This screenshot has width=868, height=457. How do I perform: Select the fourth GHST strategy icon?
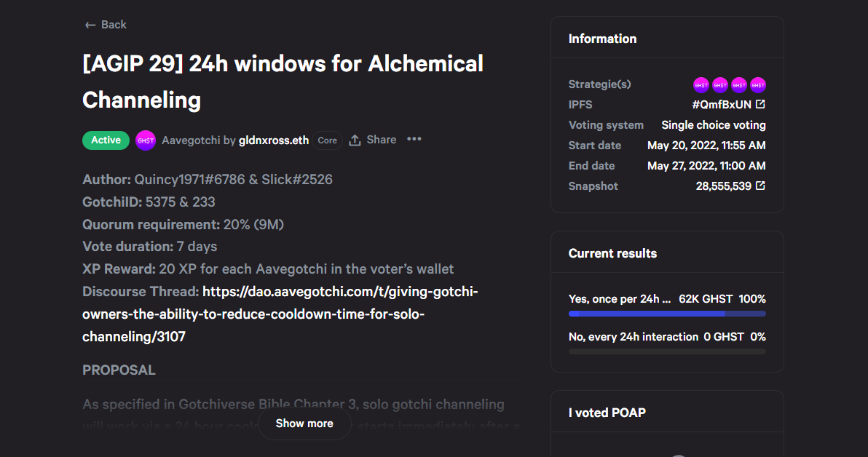pos(758,84)
